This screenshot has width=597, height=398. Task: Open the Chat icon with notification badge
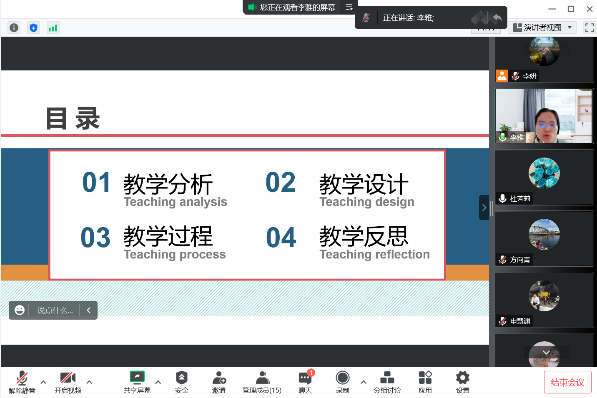tap(305, 382)
